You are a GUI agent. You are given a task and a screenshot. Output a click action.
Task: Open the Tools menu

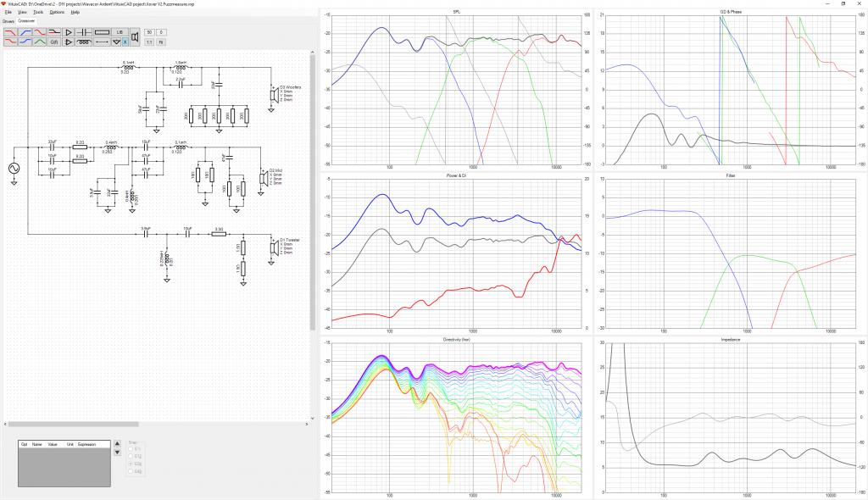click(x=38, y=12)
